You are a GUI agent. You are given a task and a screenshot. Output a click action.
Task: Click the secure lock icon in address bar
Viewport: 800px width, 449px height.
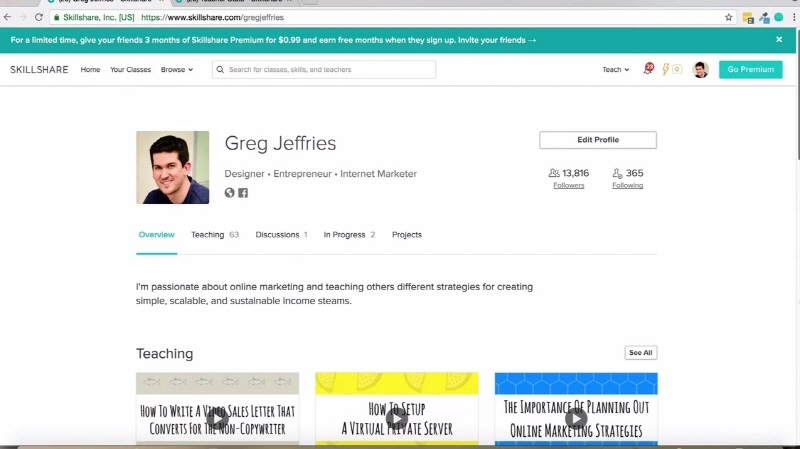click(x=57, y=17)
